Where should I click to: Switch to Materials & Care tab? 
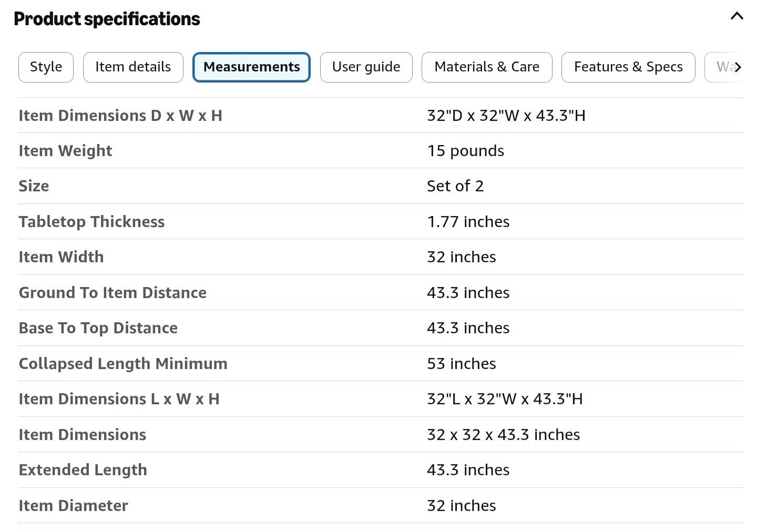click(x=487, y=67)
